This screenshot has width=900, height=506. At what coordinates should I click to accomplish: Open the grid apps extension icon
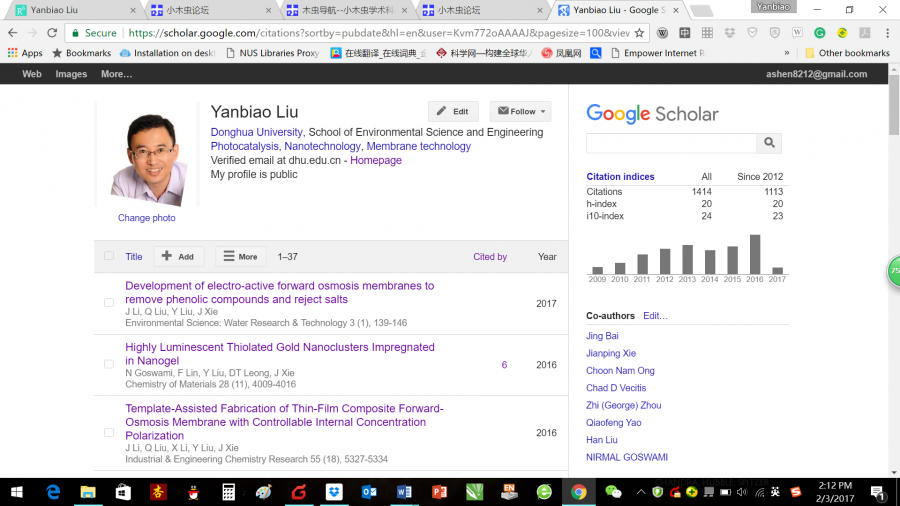point(707,33)
